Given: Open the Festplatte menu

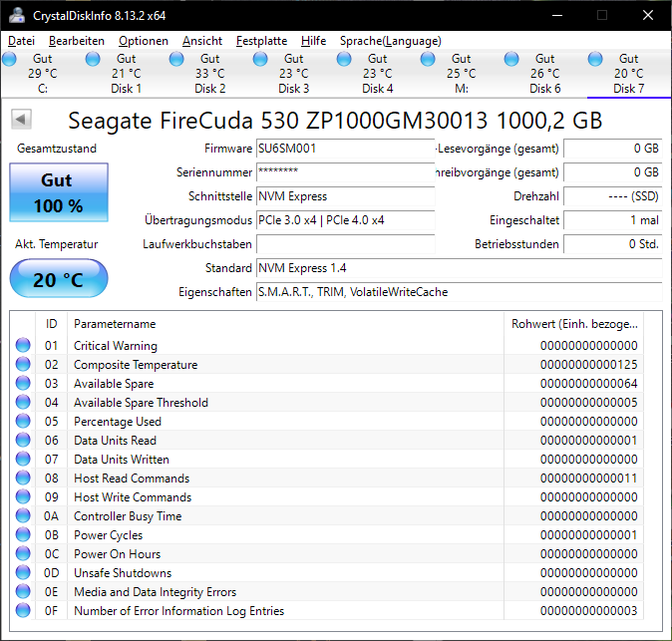Looking at the screenshot, I should [261, 41].
